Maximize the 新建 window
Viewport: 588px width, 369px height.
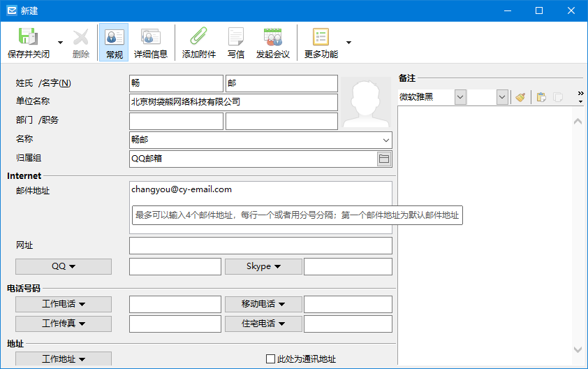pyautogui.click(x=539, y=10)
